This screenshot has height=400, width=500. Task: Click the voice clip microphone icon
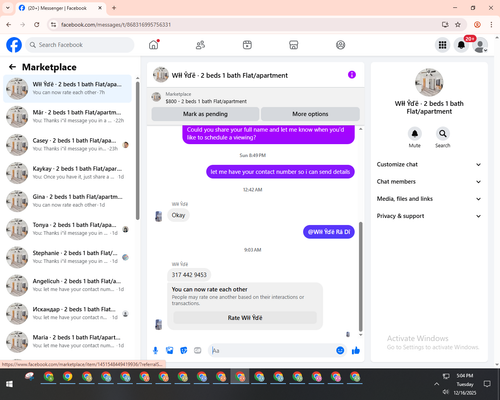[x=155, y=350]
